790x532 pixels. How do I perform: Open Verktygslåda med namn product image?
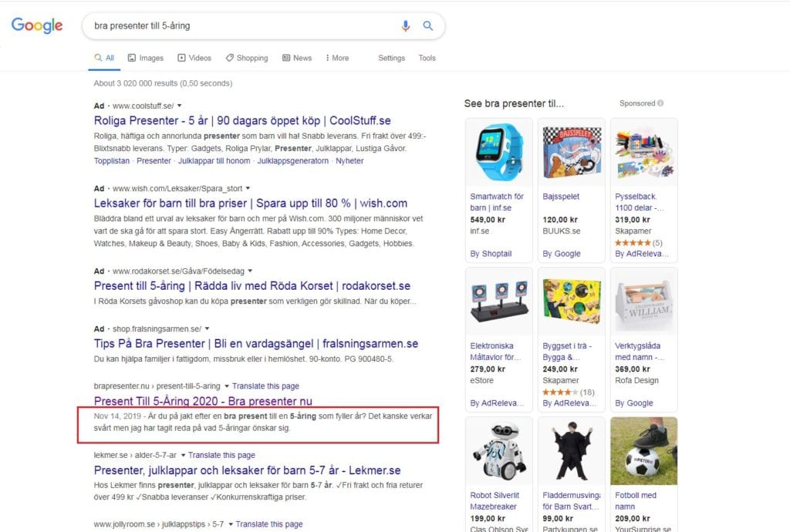644,302
